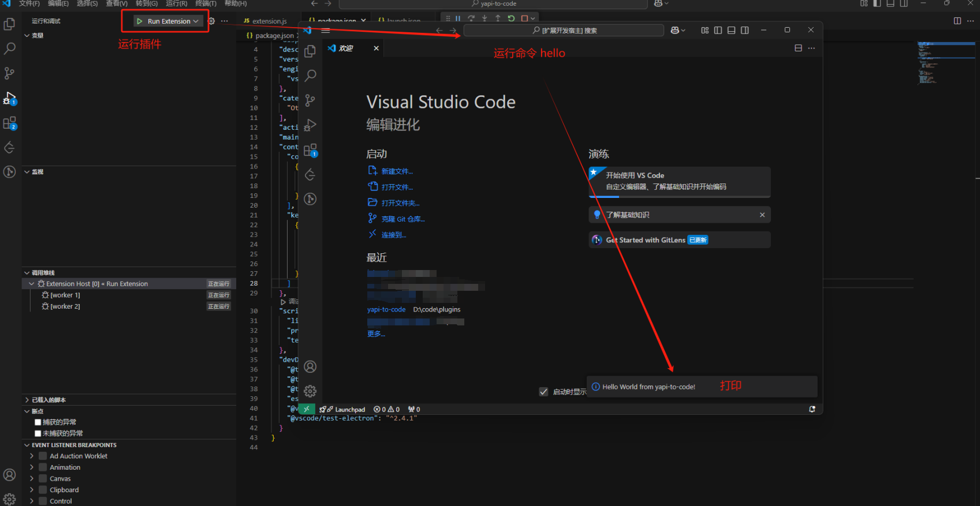
Task: Expand the Control breakpoint category
Action: point(32,501)
